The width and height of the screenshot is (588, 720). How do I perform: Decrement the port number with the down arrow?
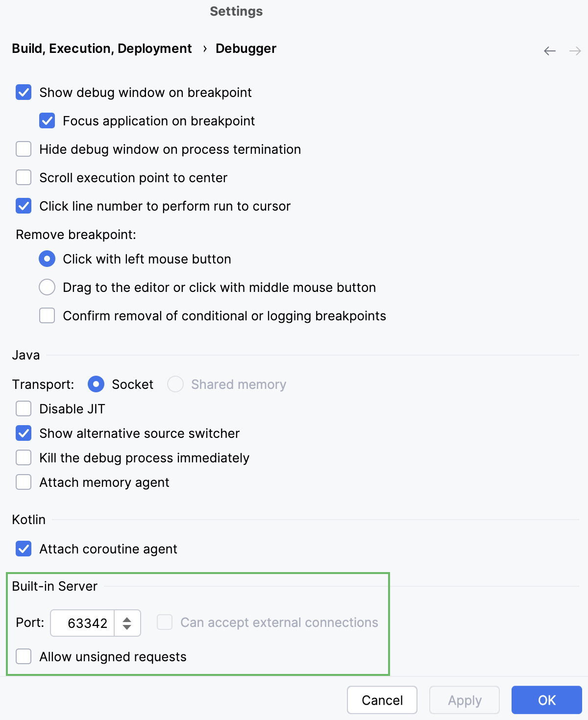(x=127, y=628)
